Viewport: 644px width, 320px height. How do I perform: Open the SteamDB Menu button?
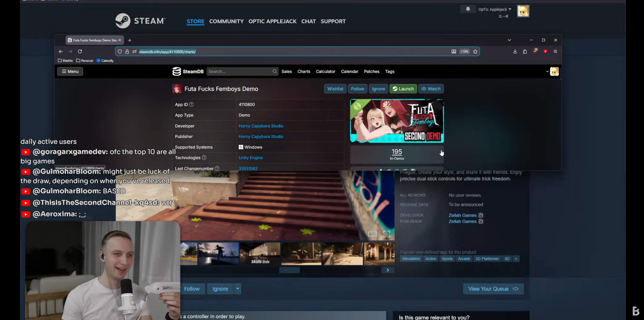[x=70, y=71]
